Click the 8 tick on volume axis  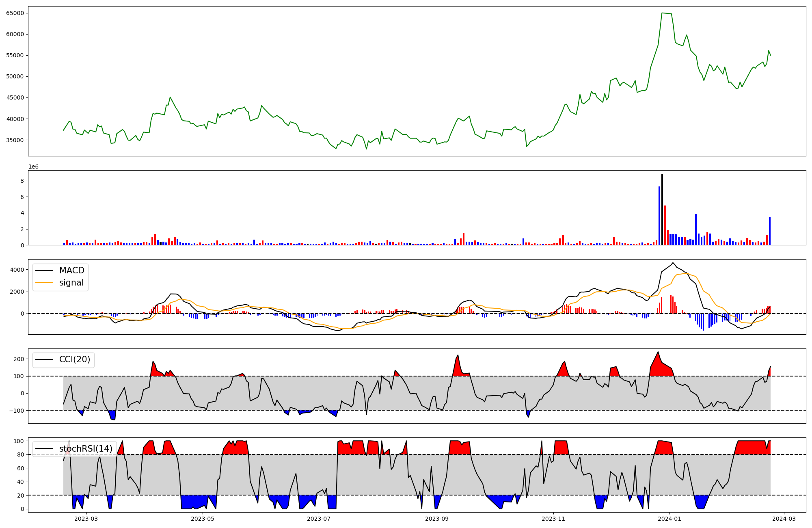pyautogui.click(x=22, y=181)
